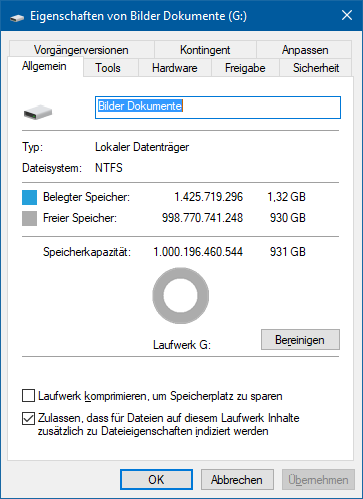Click the drive icon in the title bar

pos(17,17)
